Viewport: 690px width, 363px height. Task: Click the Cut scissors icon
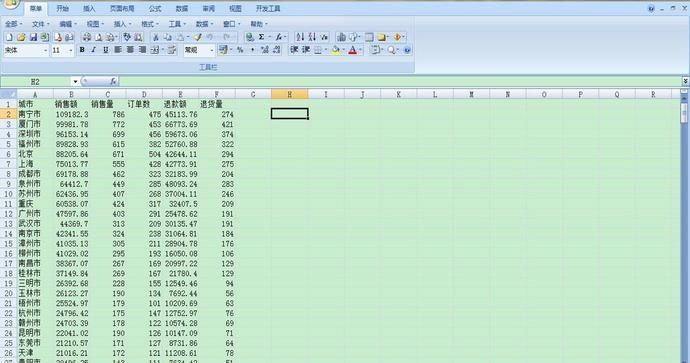click(155, 37)
